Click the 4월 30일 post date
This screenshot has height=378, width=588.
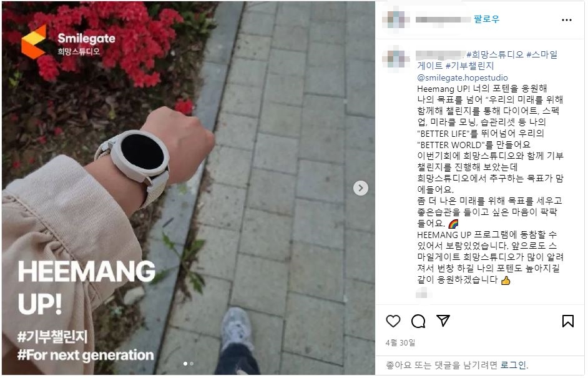pos(400,343)
